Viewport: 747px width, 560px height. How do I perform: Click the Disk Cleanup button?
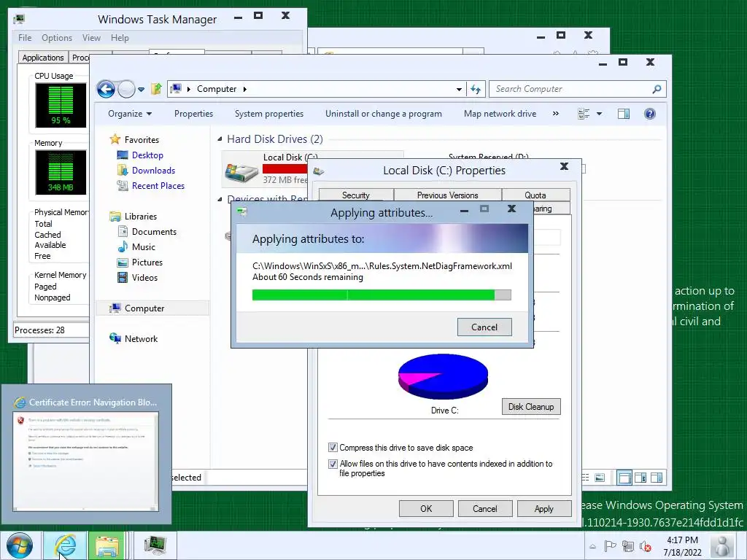tap(531, 407)
